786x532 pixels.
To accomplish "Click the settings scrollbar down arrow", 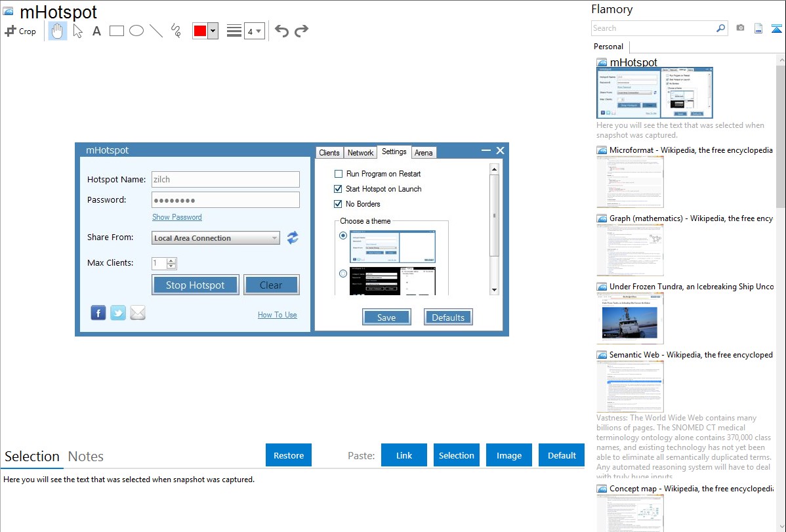I will (494, 290).
